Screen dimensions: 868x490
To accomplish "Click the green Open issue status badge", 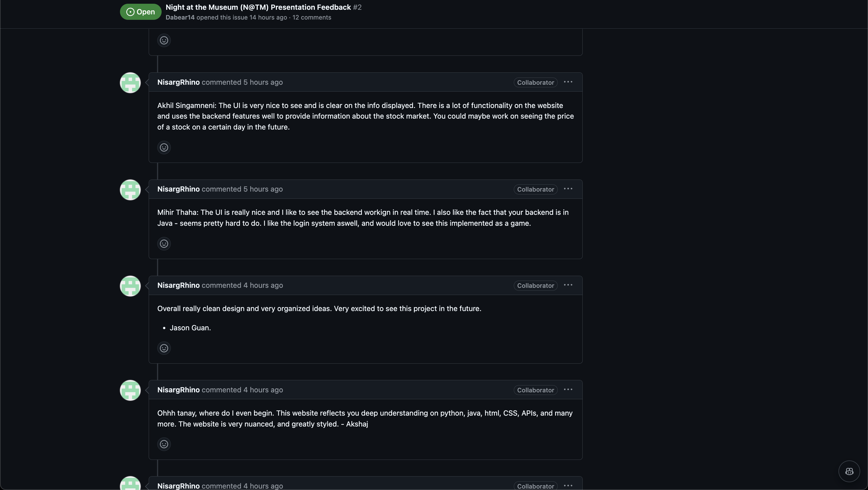I will [x=141, y=12].
